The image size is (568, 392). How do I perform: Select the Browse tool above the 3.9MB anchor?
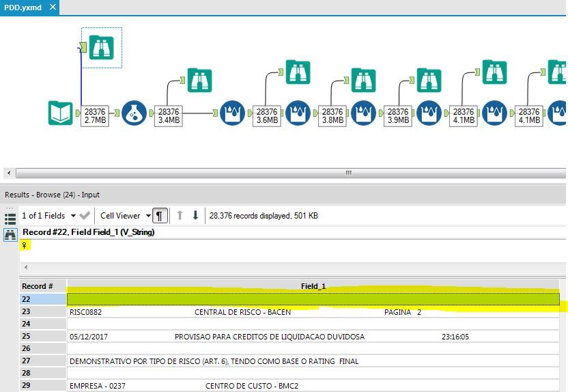(429, 80)
